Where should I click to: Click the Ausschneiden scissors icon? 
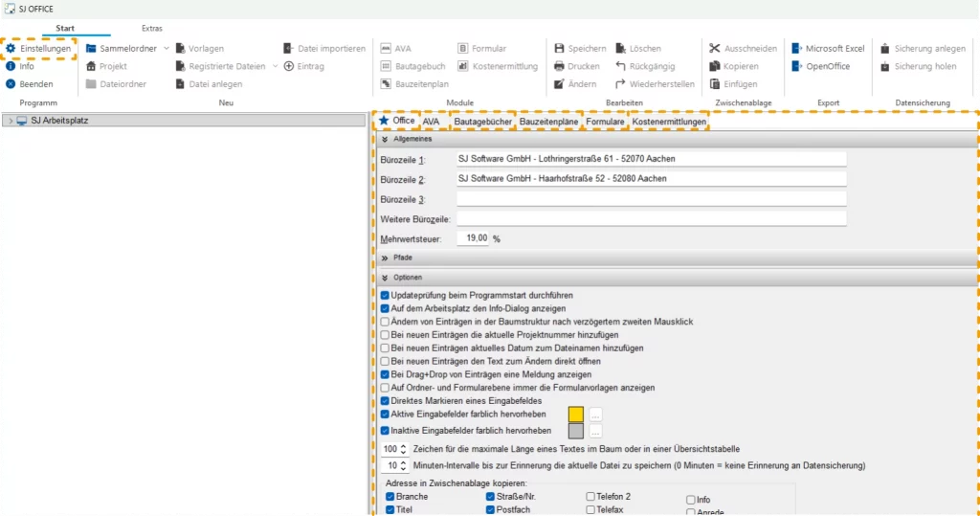tap(714, 48)
